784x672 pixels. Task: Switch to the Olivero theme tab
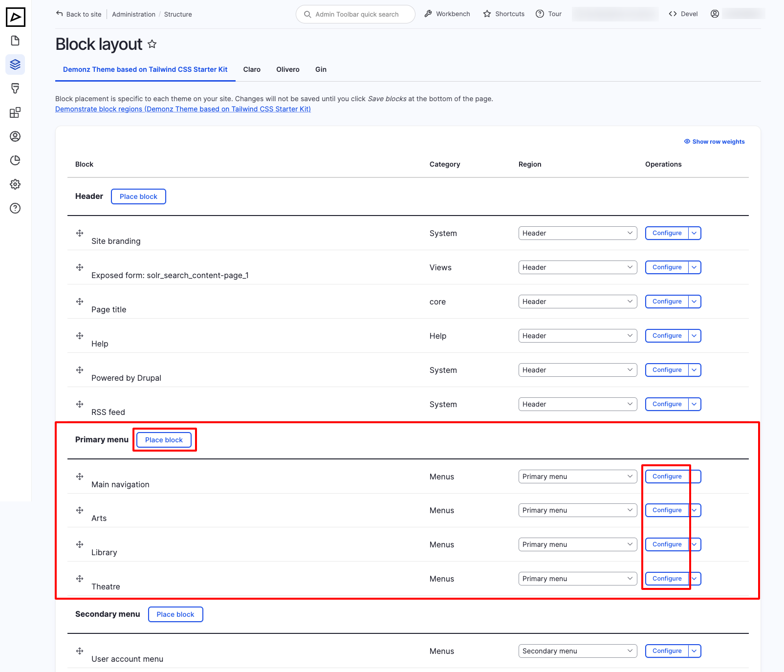(287, 69)
